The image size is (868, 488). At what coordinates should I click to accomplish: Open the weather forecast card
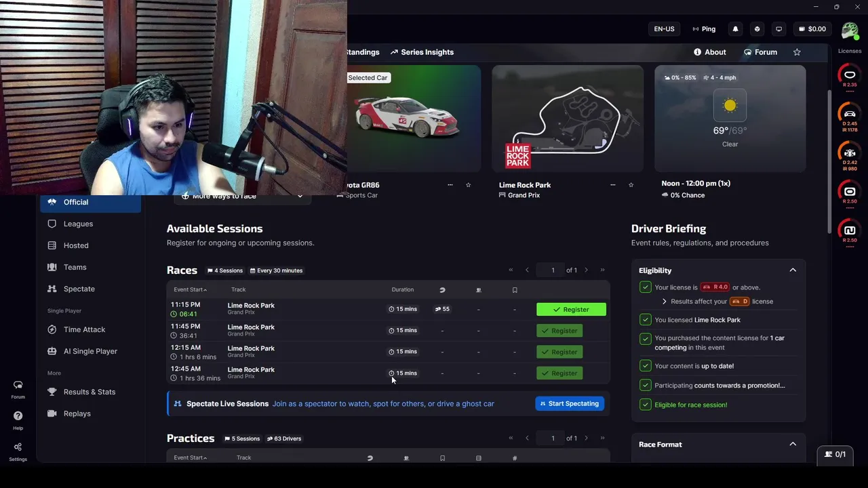point(730,119)
